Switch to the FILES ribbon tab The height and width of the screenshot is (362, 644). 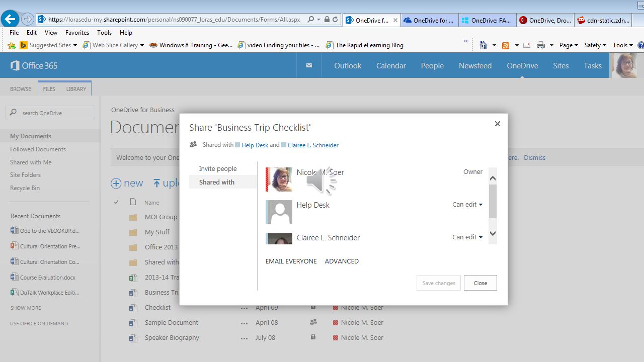pos(49,89)
